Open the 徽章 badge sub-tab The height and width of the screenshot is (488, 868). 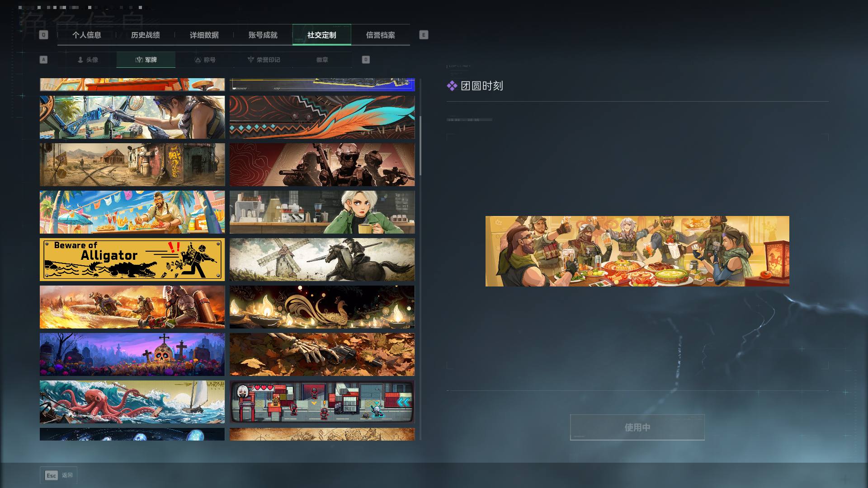click(x=322, y=60)
